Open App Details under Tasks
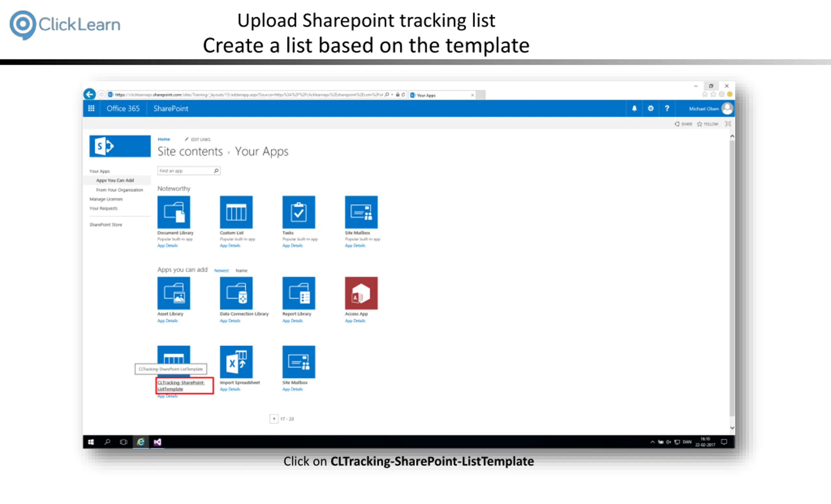 (293, 245)
